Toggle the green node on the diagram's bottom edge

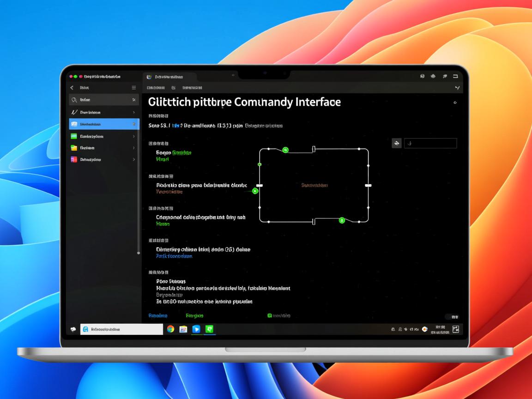(x=342, y=220)
